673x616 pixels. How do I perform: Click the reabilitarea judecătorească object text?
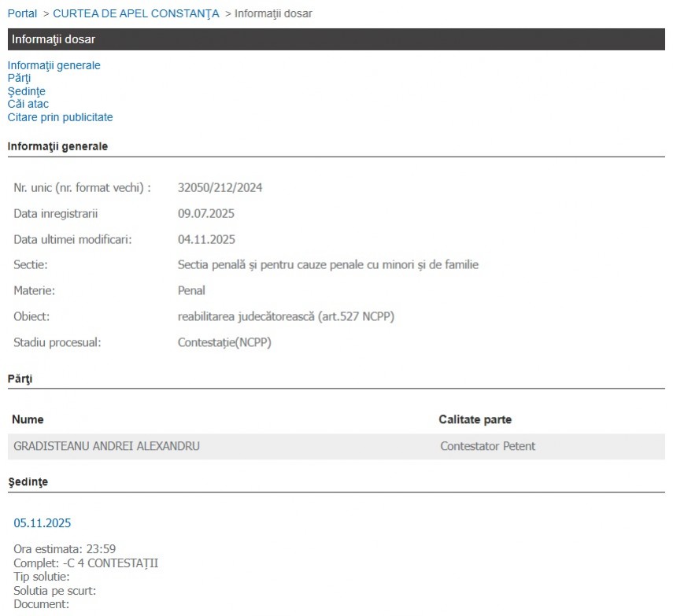[286, 316]
